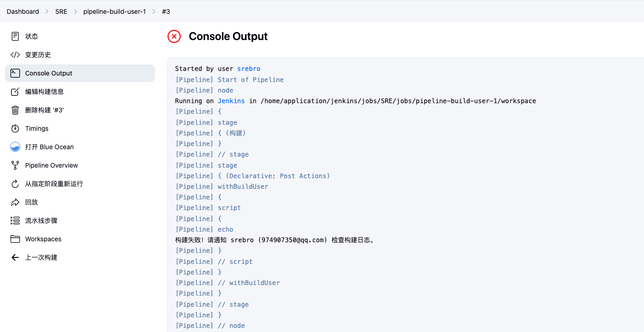
Task: Open Dashboard in the breadcrumb
Action: (23, 12)
